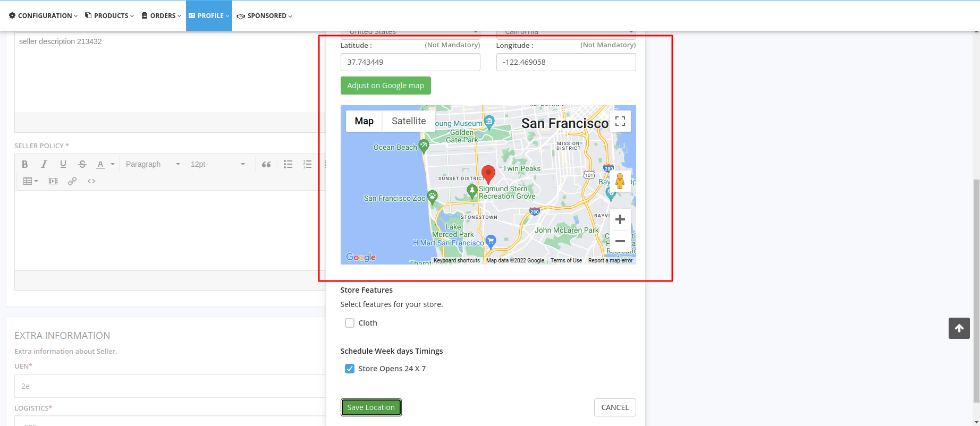Insert link in Seller Policy editor
The width and height of the screenshot is (980, 426).
tap(72, 181)
